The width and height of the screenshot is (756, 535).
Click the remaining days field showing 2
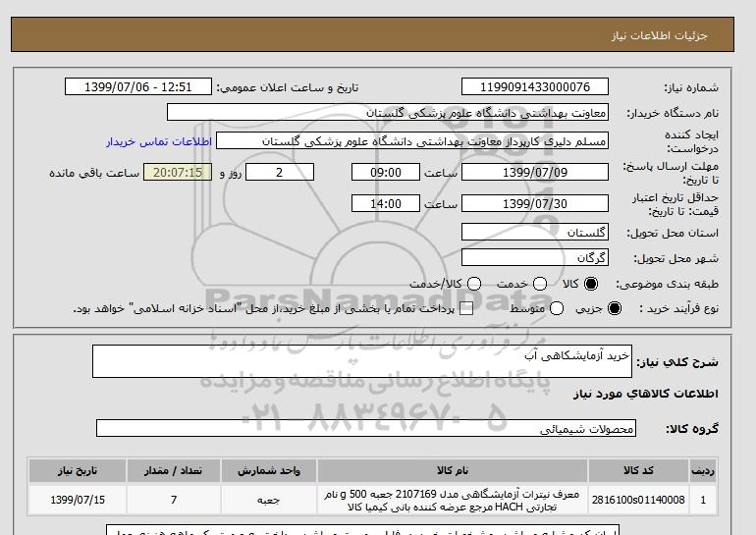pos(280,172)
